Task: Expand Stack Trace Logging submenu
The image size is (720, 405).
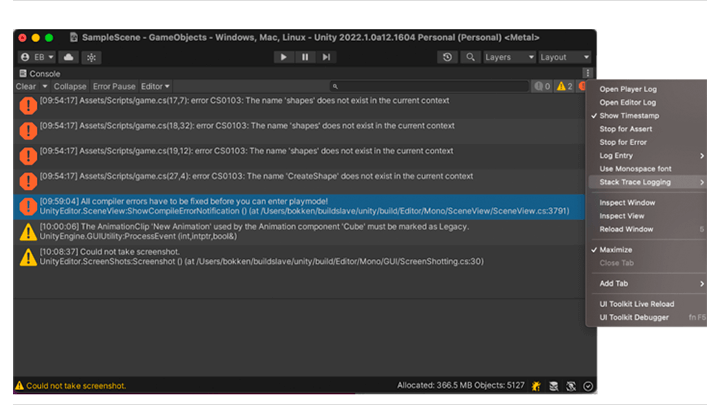Action: click(x=647, y=182)
